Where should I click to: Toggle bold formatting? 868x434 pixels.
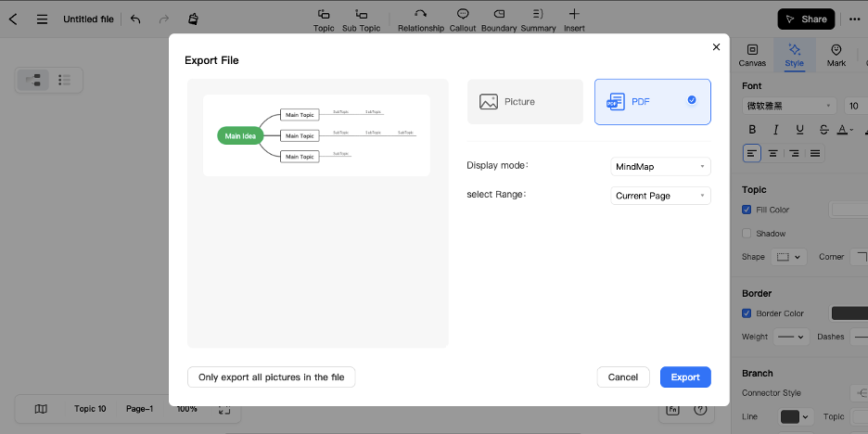(x=752, y=130)
